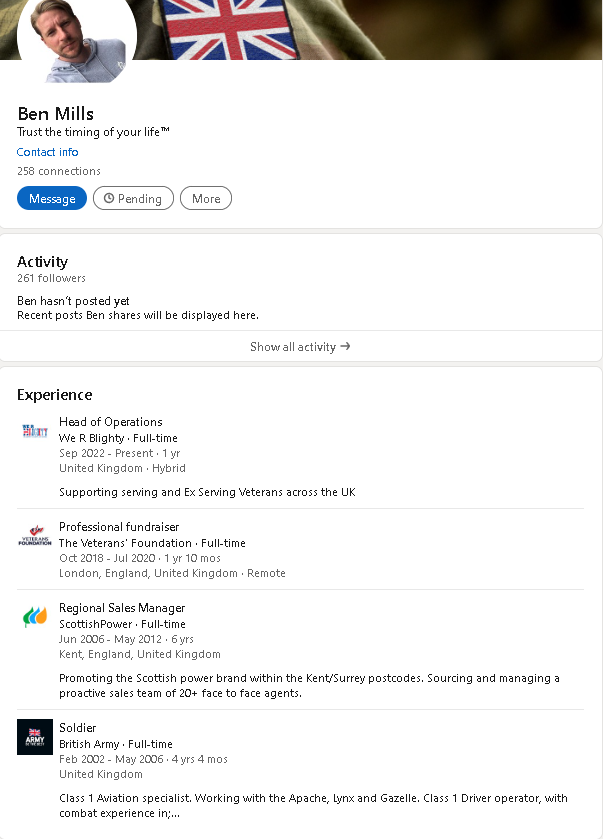Click the clock icon on Pending button
603x839 pixels.
109,199
